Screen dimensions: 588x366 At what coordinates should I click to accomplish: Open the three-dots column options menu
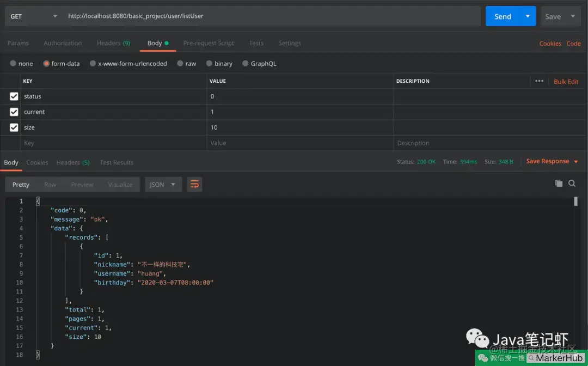[539, 81]
